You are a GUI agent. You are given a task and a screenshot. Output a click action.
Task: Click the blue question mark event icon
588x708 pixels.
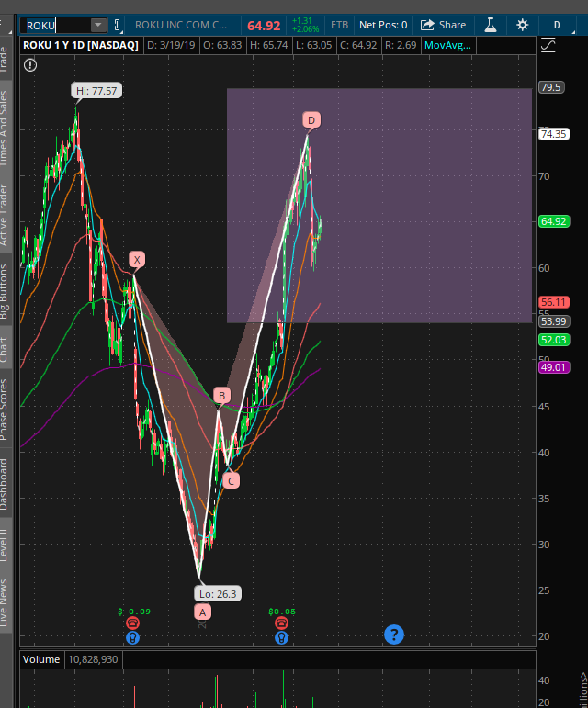point(394,634)
